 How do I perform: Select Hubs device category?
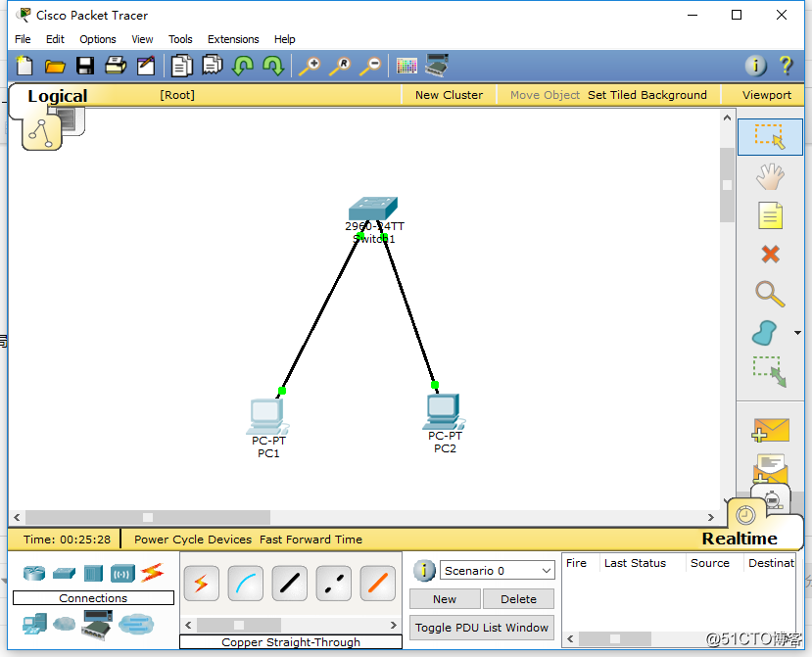[x=93, y=573]
